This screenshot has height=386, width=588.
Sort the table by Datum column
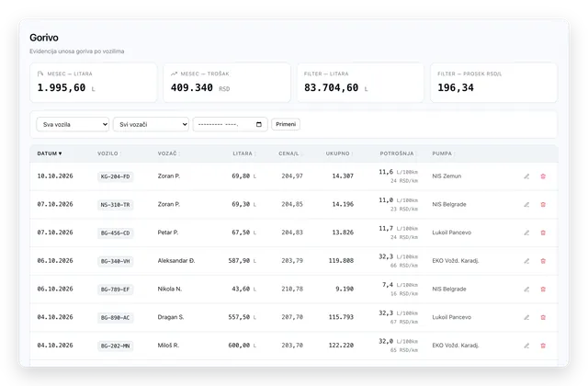(50, 153)
